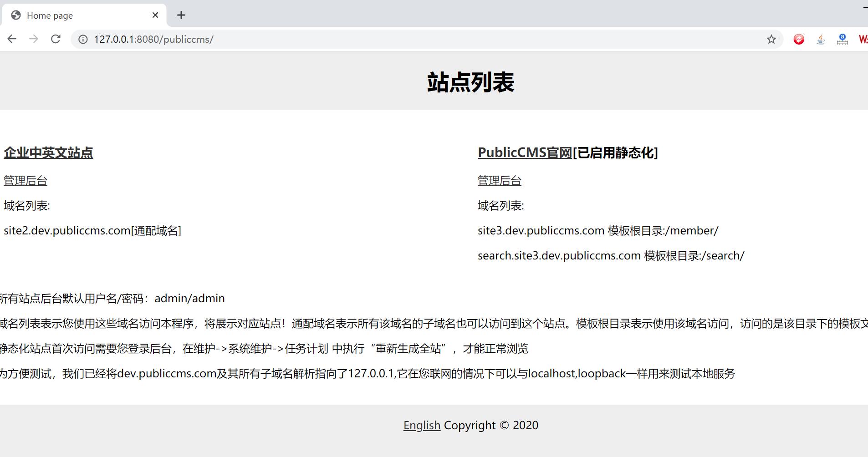
Task: Open the 企业中英文站点 site link
Action: [x=48, y=153]
